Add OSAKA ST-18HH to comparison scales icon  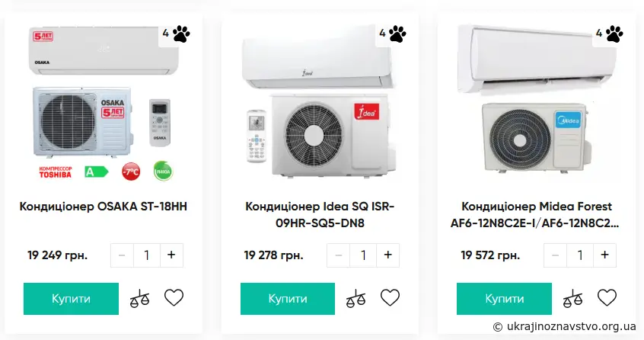(140, 298)
